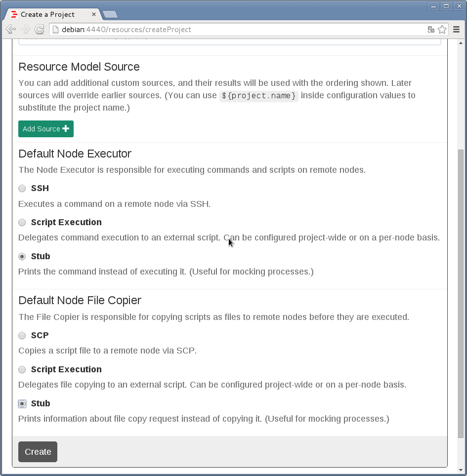Reload the page with the refresh icon
Screen dimensions: 467x476
coord(39,29)
